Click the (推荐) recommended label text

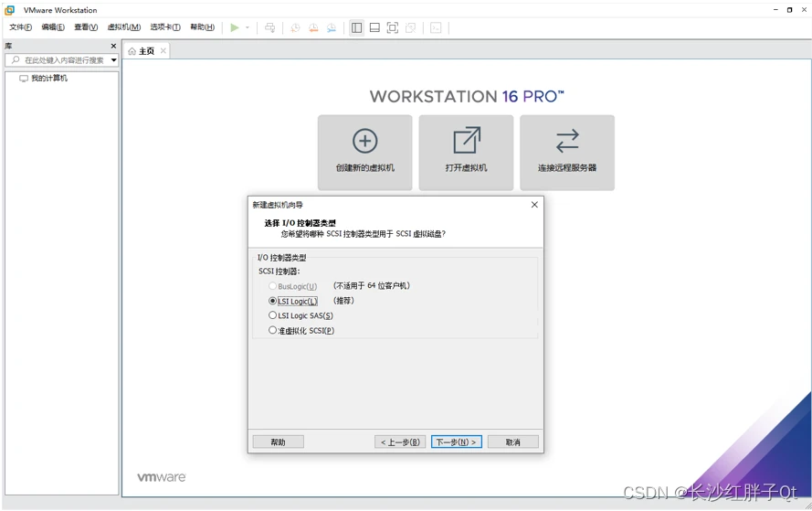point(343,301)
